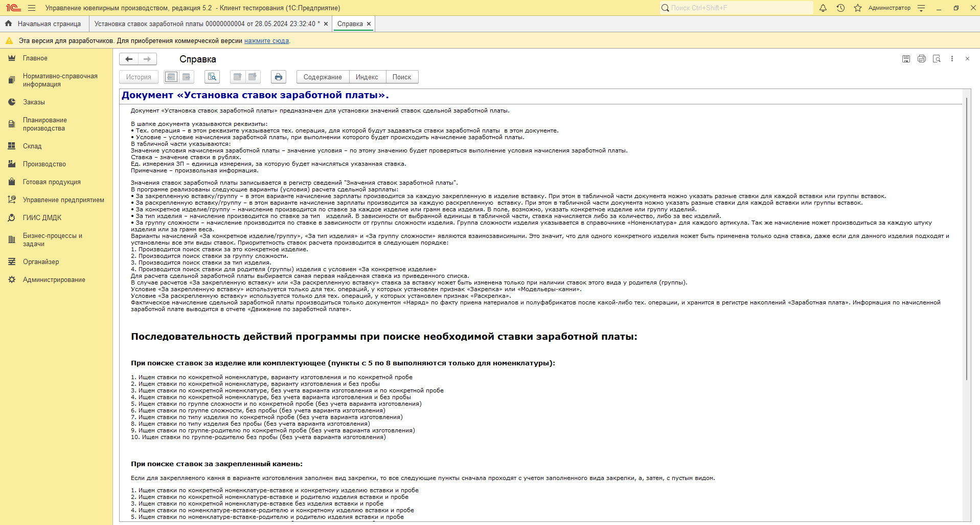This screenshot has height=525, width=980.
Task: Open Склад section
Action: [x=56, y=146]
